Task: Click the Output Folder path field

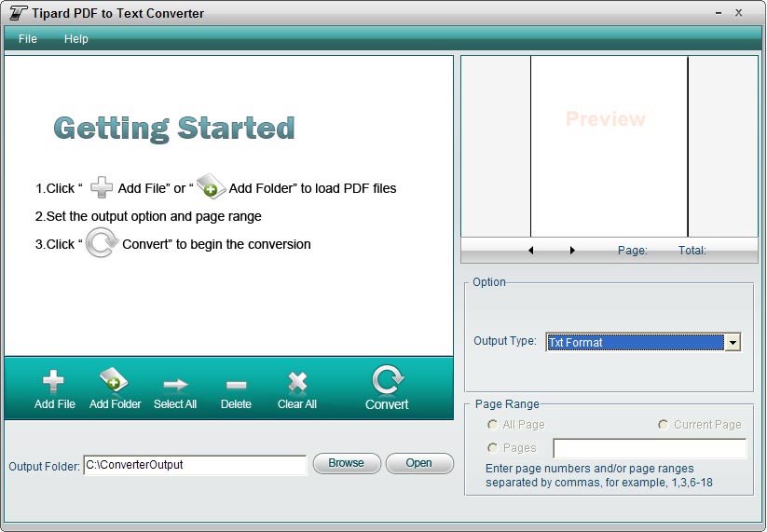Action: (195, 465)
